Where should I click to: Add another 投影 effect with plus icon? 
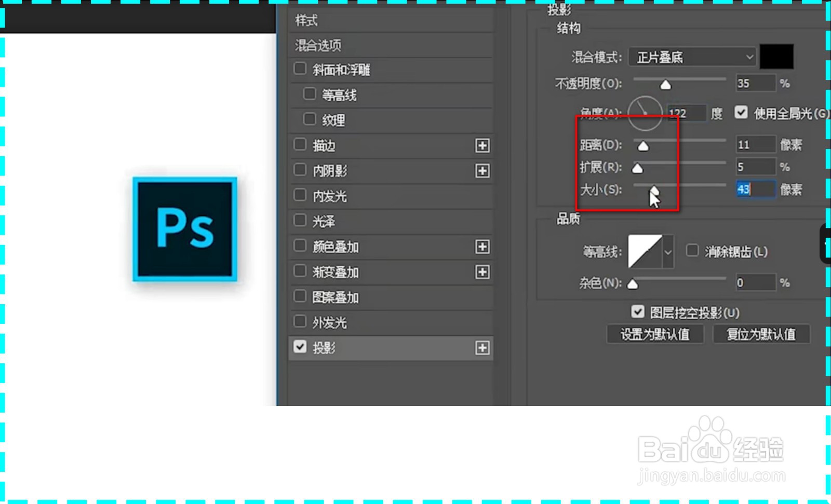point(482,348)
